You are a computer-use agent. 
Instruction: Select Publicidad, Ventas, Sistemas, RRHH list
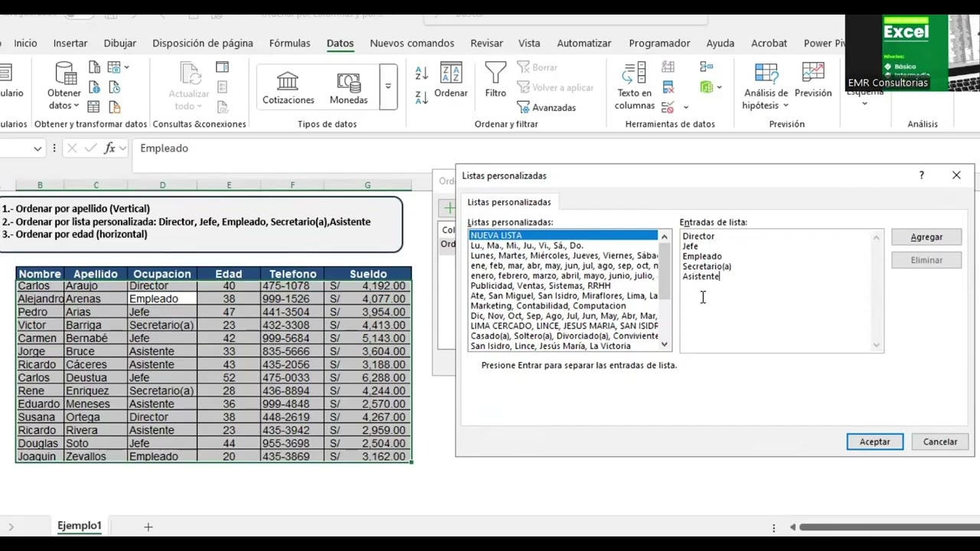click(x=563, y=285)
